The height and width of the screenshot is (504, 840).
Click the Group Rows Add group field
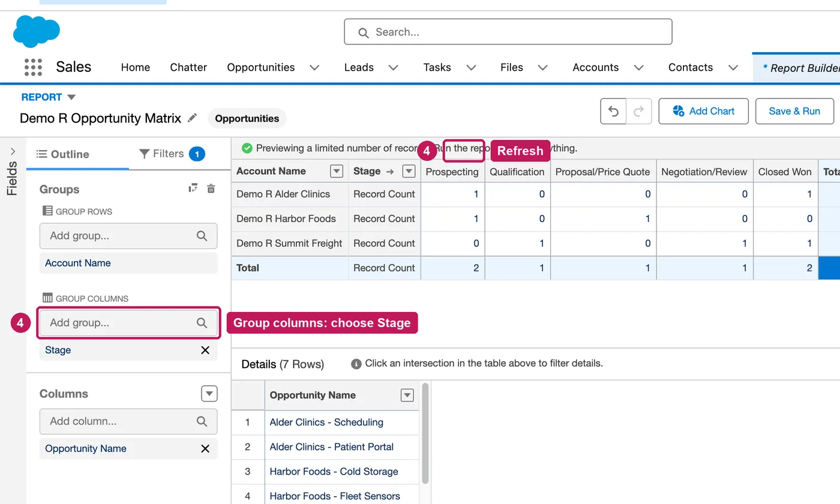coord(128,236)
